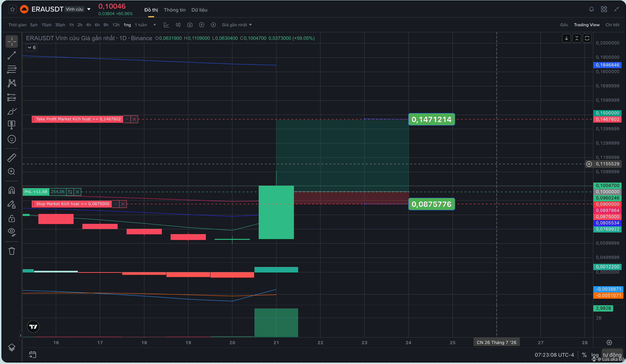Select the brush drawing tool

[x=12, y=111]
